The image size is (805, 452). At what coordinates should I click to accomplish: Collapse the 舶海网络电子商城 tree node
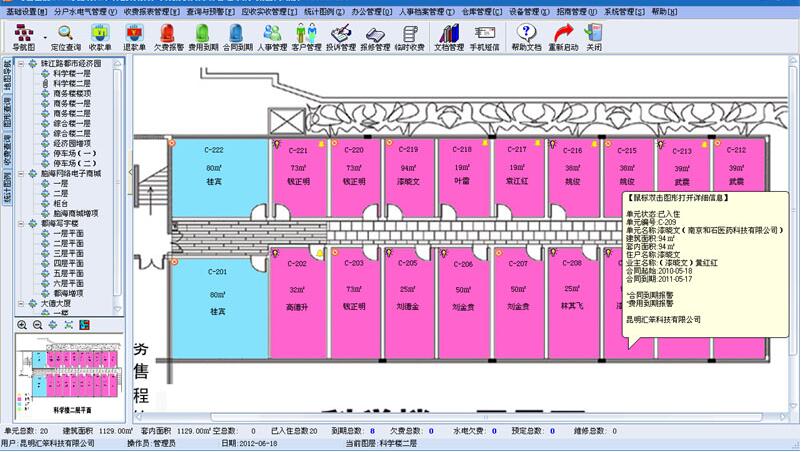tap(21, 174)
